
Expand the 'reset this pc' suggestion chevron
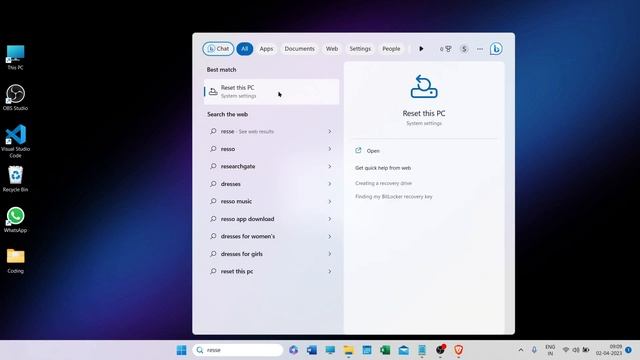pyautogui.click(x=329, y=271)
